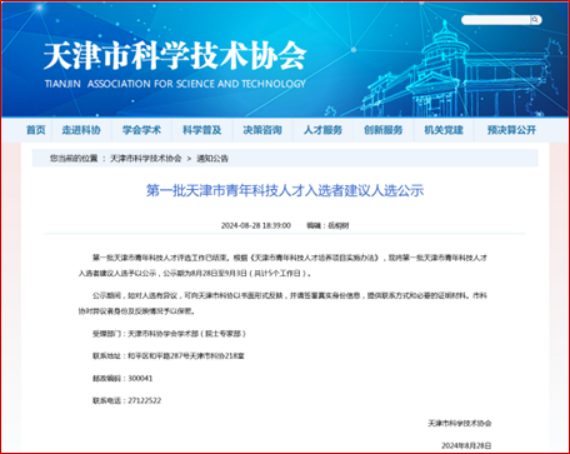Image resolution: width=570 pixels, height=454 pixels.
Task: Click the publication timestamp 2024-08-28
Action: (x=256, y=225)
